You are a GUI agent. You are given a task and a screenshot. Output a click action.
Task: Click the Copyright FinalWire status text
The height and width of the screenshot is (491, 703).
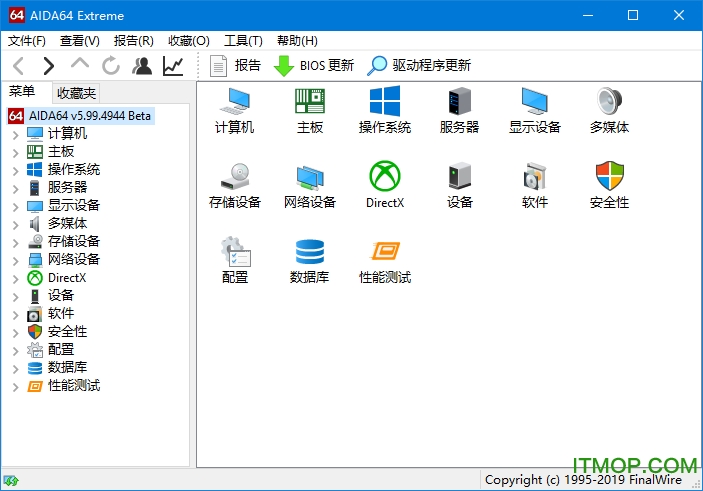coord(583,480)
